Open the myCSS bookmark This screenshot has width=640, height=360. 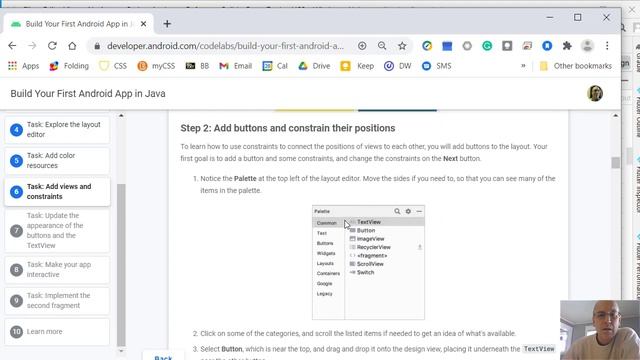point(156,66)
